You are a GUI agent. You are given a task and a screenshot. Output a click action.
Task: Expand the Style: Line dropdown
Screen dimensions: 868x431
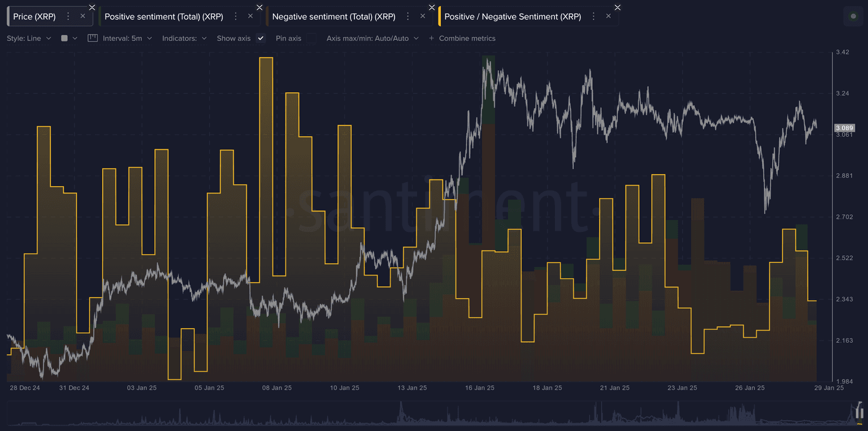pos(29,38)
